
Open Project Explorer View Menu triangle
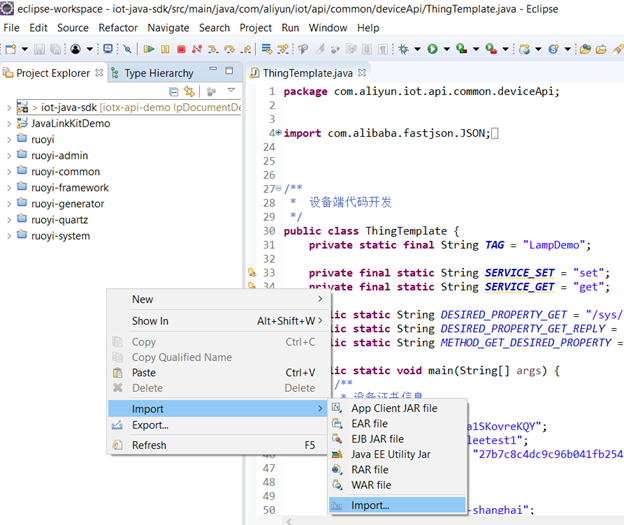[x=231, y=90]
